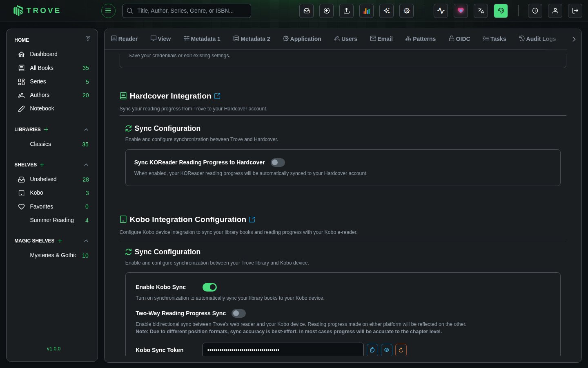Enable Sync KOReader Reading Progress to Hardcover
Image resolution: width=588 pixels, height=368 pixels.
[278, 163]
